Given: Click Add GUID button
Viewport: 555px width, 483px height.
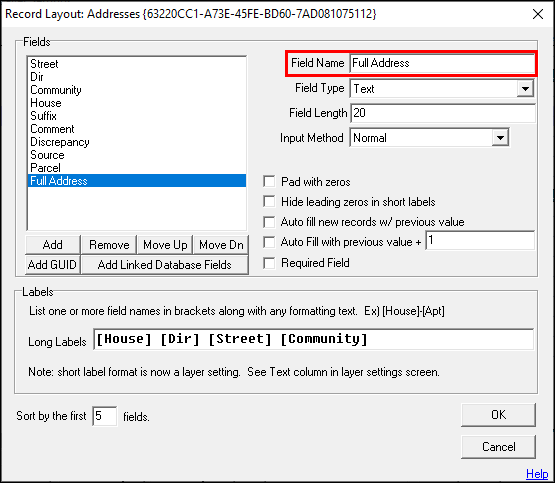Looking at the screenshot, I should (53, 265).
